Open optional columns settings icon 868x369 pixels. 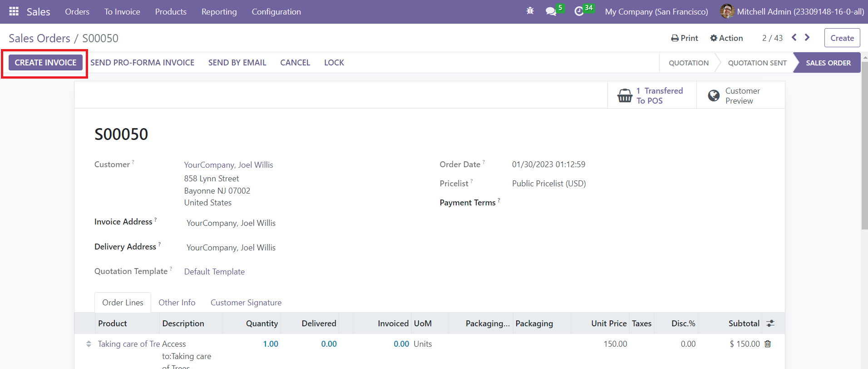[x=770, y=323]
